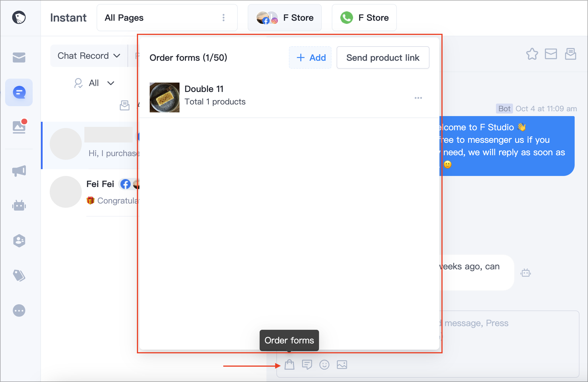Open the emoji picker smiley icon
Viewport: 588px width, 382px height.
point(324,365)
